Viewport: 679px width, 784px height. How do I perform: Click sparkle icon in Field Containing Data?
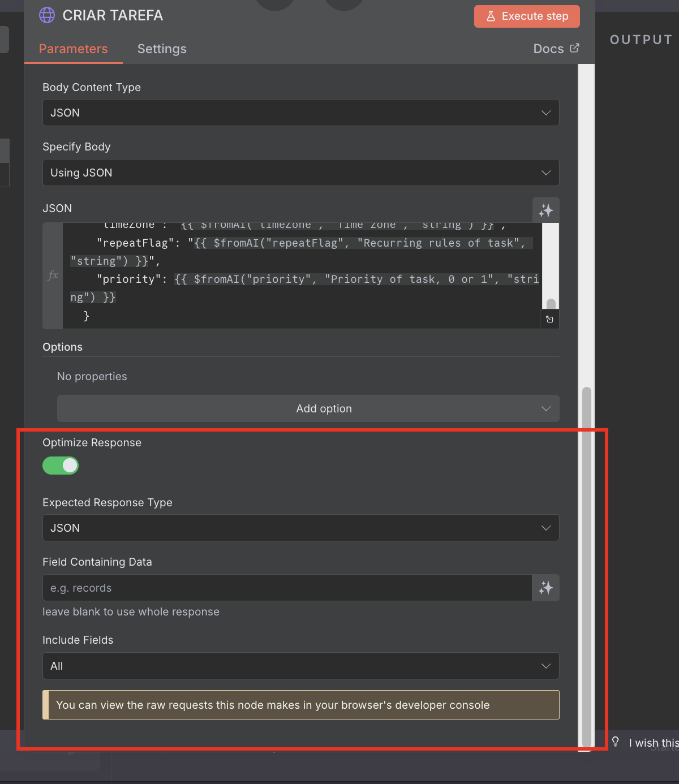click(545, 588)
